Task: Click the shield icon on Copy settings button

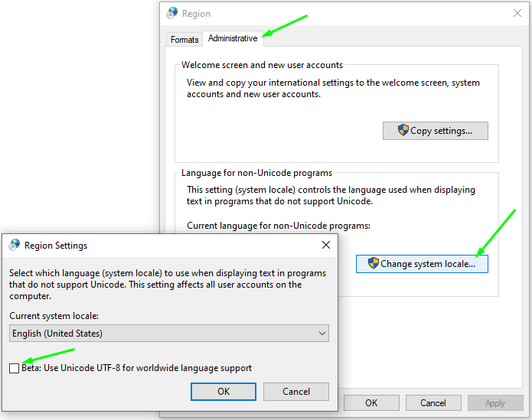Action: pos(403,131)
